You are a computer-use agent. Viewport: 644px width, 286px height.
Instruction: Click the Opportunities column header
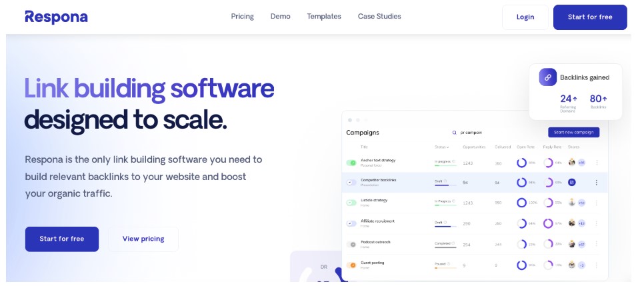point(474,147)
